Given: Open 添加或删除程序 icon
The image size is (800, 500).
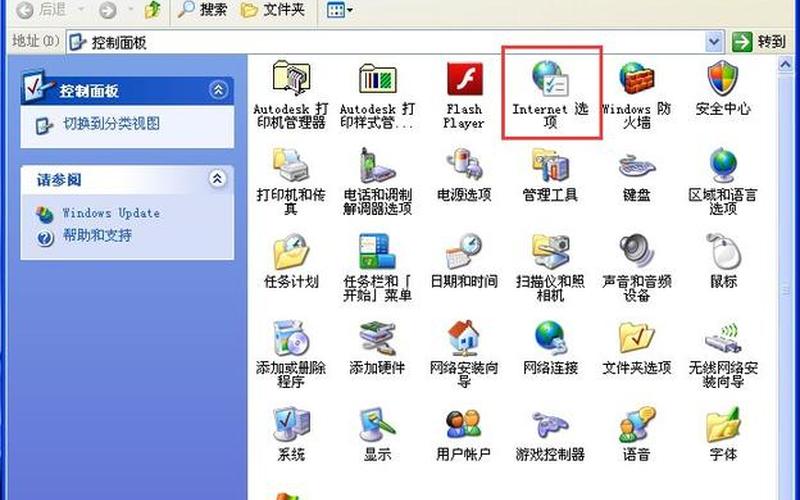Looking at the screenshot, I should point(291,338).
